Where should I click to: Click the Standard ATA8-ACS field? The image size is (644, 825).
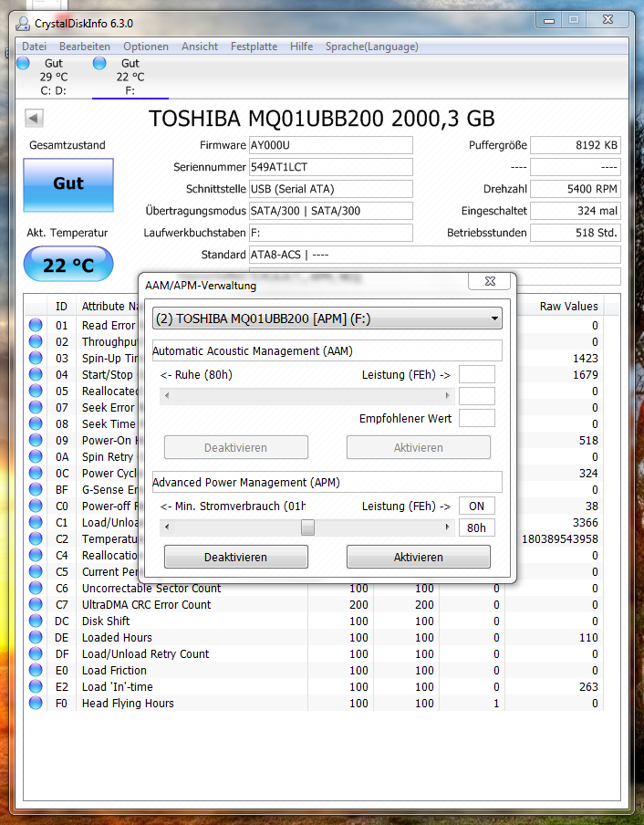[435, 255]
